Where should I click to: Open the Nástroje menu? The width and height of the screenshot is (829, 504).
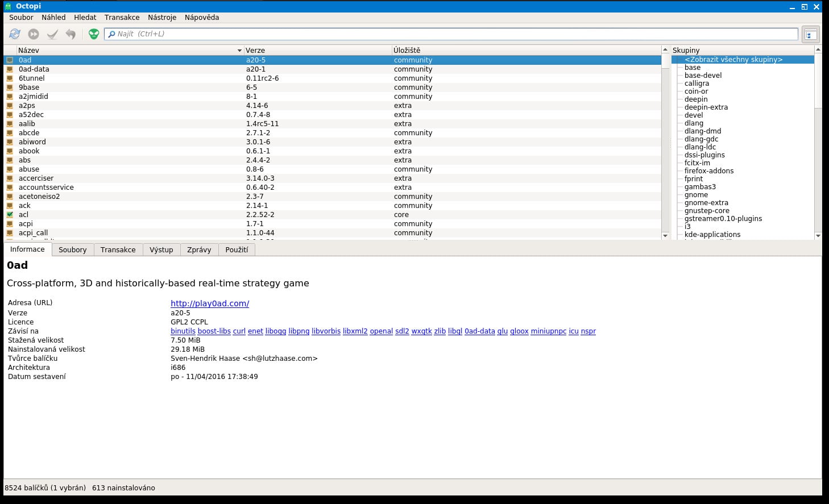(x=162, y=18)
